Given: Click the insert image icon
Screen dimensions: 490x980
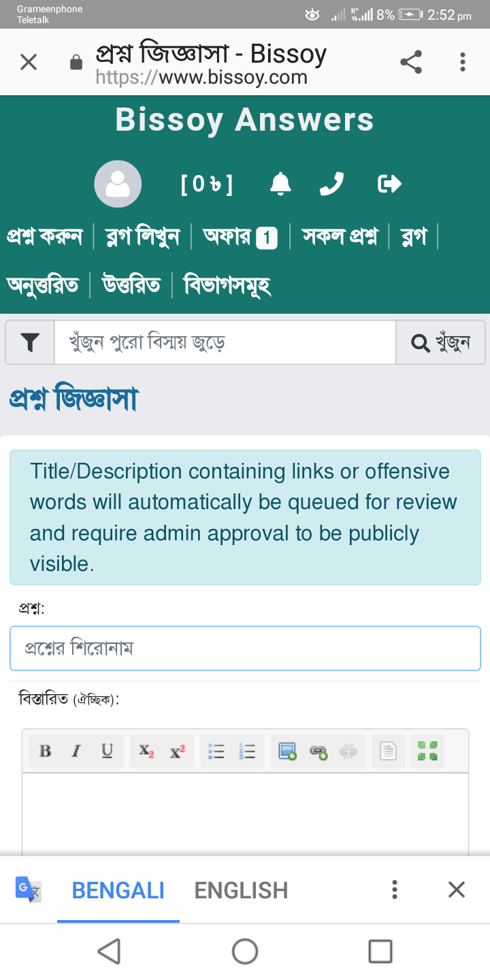Looking at the screenshot, I should pyautogui.click(x=287, y=751).
